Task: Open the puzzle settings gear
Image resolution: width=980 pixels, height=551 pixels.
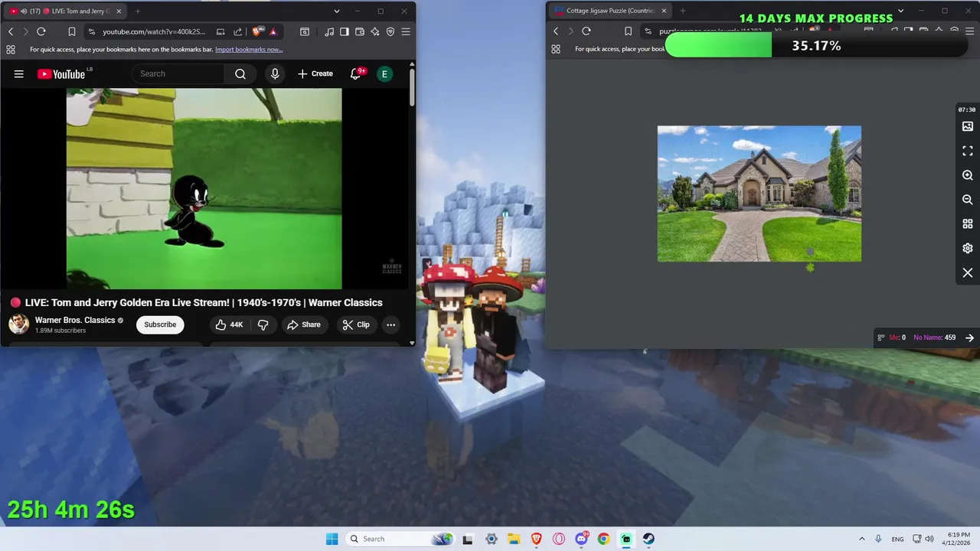Action: pos(968,248)
